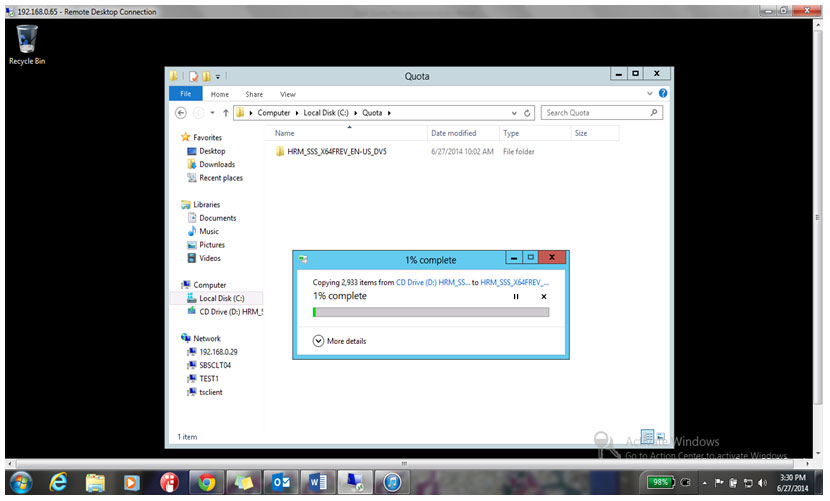830x501 pixels.
Task: Refresh the Quota folder view
Action: (527, 113)
